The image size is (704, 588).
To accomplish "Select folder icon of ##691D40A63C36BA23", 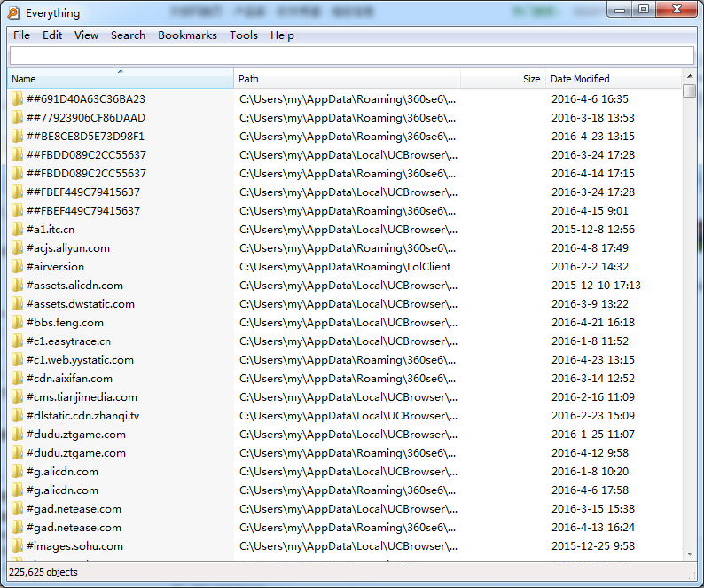I will tap(17, 98).
